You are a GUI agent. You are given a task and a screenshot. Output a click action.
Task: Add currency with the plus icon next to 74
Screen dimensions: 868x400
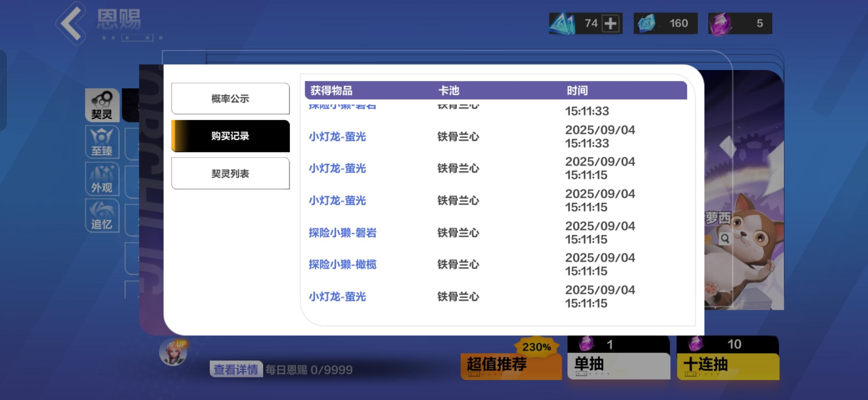pyautogui.click(x=610, y=24)
